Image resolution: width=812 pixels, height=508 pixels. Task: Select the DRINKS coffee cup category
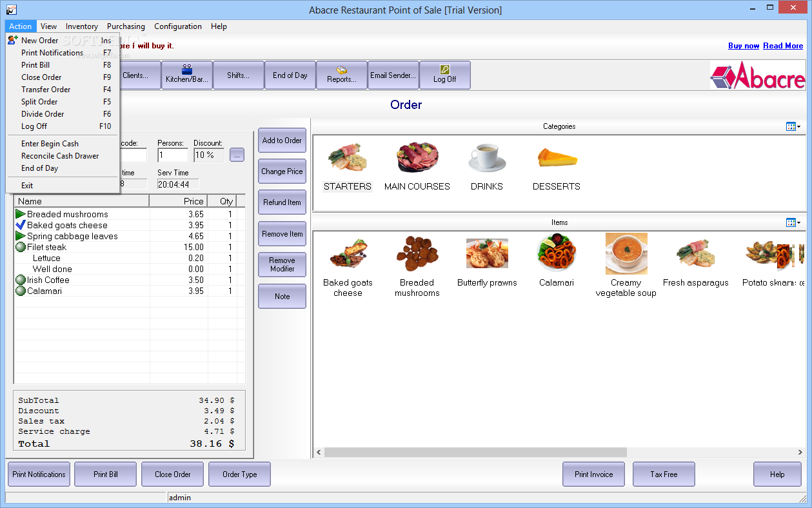487,158
